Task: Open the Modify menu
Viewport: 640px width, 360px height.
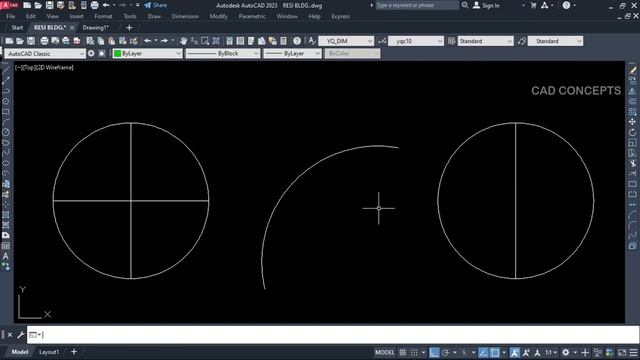Action: tap(218, 16)
